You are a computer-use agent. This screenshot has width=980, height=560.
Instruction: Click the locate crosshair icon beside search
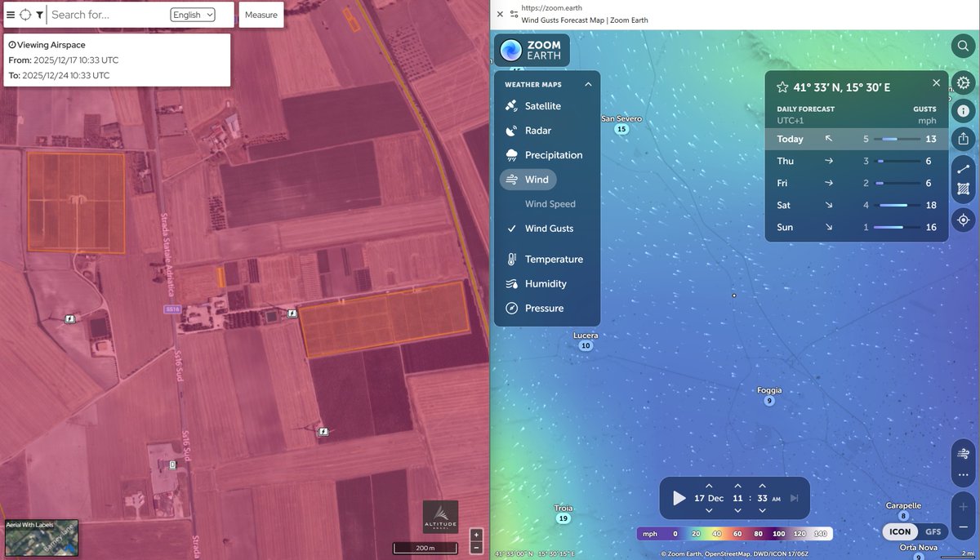[x=25, y=15]
